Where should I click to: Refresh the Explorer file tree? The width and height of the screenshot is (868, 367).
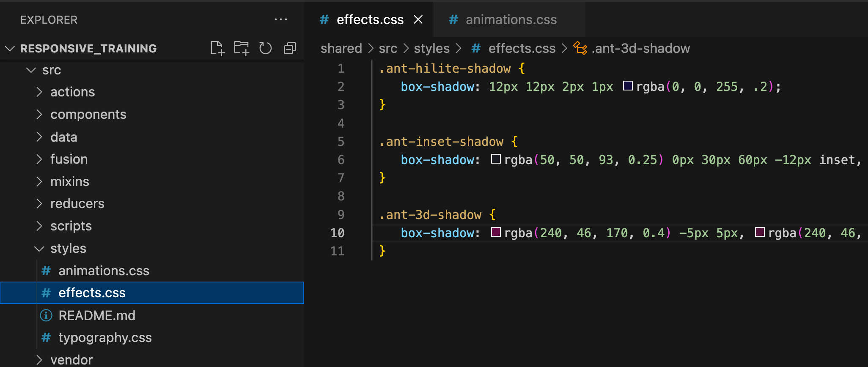pos(265,48)
